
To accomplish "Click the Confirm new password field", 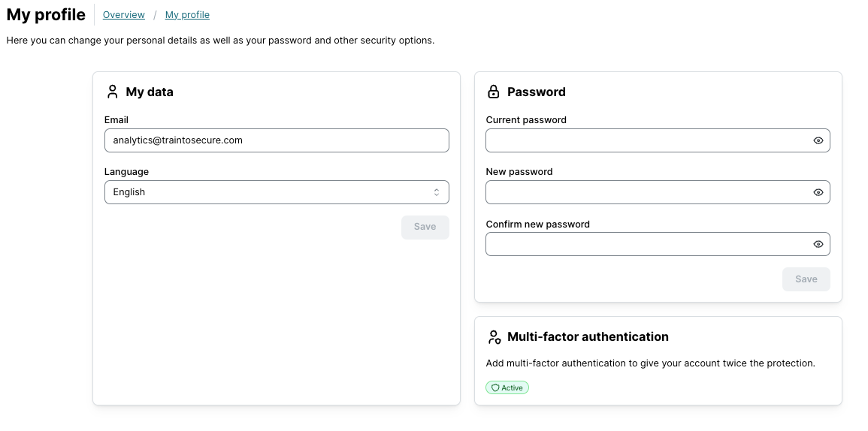I will (646, 244).
